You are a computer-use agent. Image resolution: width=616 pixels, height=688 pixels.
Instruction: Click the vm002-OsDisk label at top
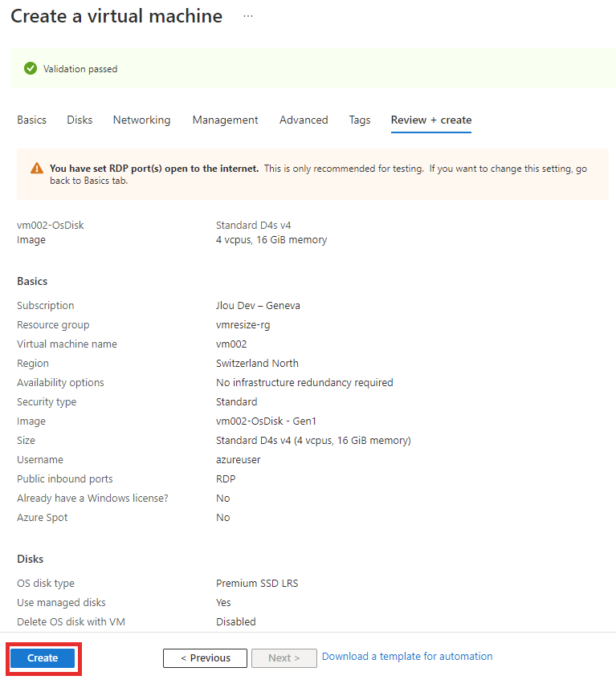[x=50, y=225]
